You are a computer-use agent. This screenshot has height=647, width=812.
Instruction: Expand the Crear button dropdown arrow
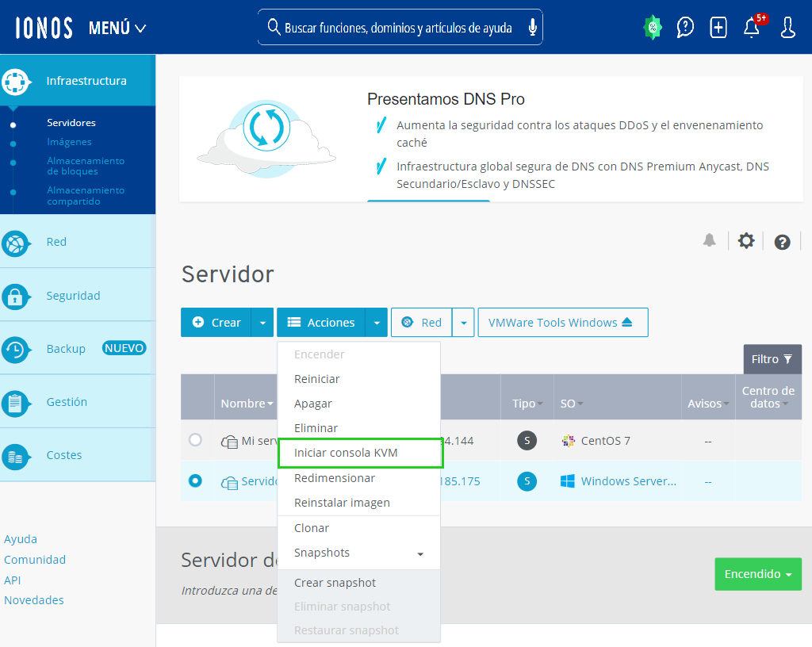(263, 323)
